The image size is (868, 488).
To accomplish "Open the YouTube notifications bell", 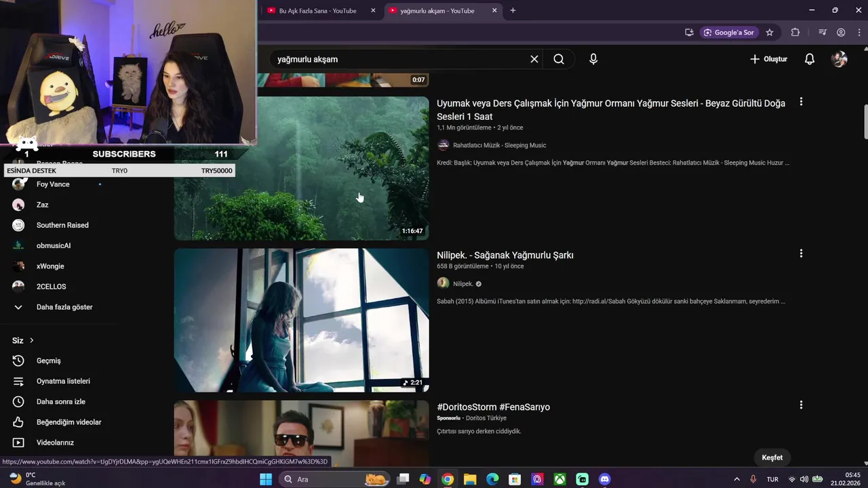I will (x=810, y=59).
